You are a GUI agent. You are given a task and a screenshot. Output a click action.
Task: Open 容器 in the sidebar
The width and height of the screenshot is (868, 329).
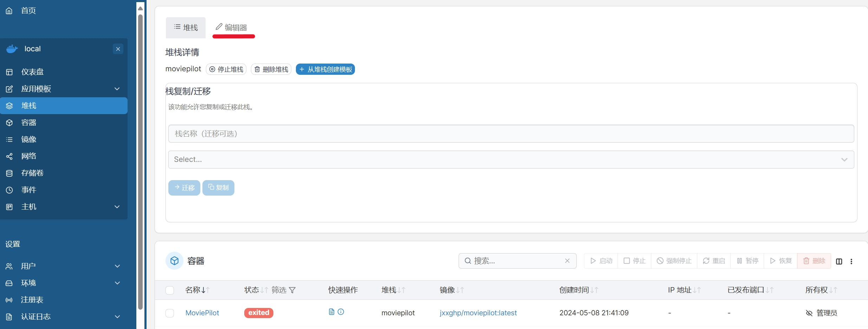point(29,123)
